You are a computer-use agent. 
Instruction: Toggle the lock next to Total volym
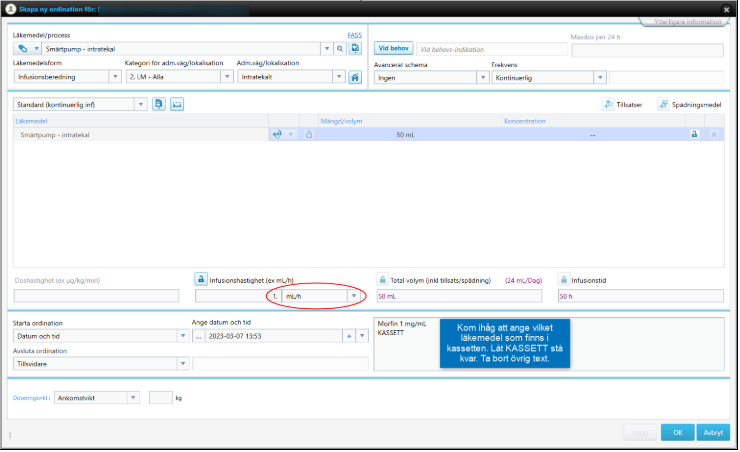pyautogui.click(x=383, y=280)
